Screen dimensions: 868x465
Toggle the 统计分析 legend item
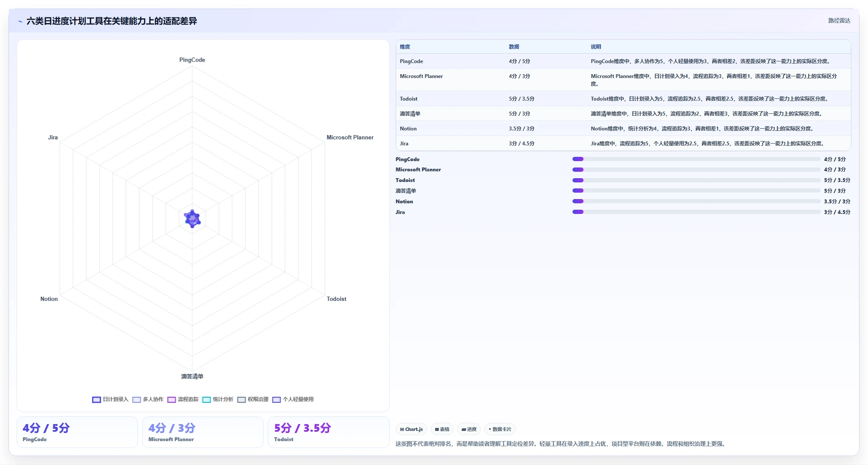pyautogui.click(x=218, y=399)
